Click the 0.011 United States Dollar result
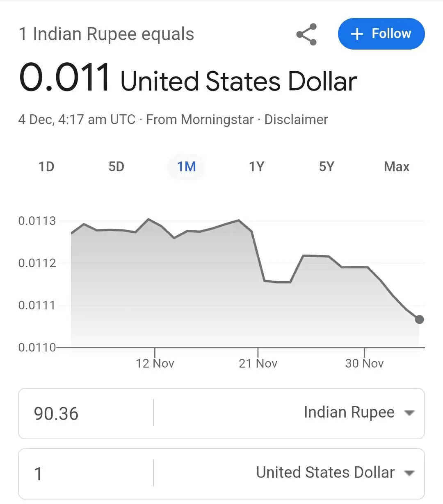The height and width of the screenshot is (504, 443). (x=188, y=79)
